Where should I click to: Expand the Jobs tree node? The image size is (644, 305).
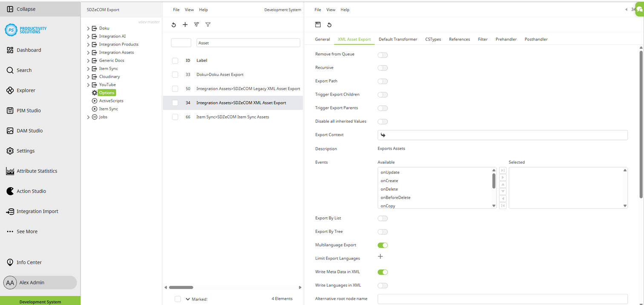click(88, 117)
